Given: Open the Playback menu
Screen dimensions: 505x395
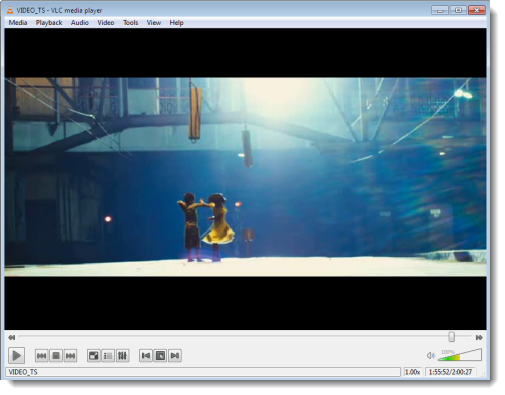Looking at the screenshot, I should (x=49, y=23).
